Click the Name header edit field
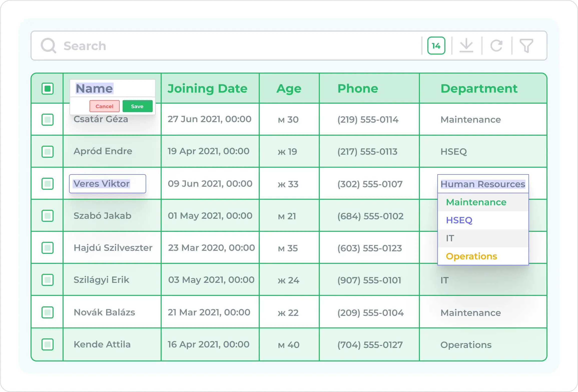 pyautogui.click(x=113, y=89)
